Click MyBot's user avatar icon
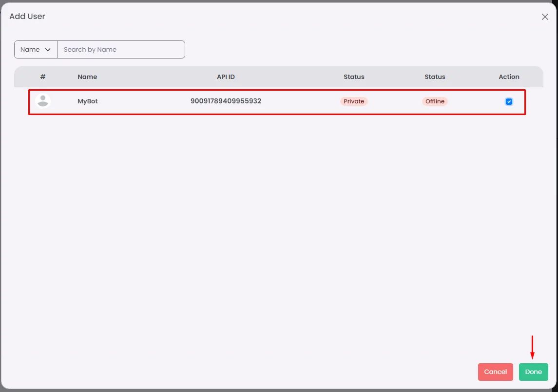This screenshot has width=558, height=392. (43, 101)
